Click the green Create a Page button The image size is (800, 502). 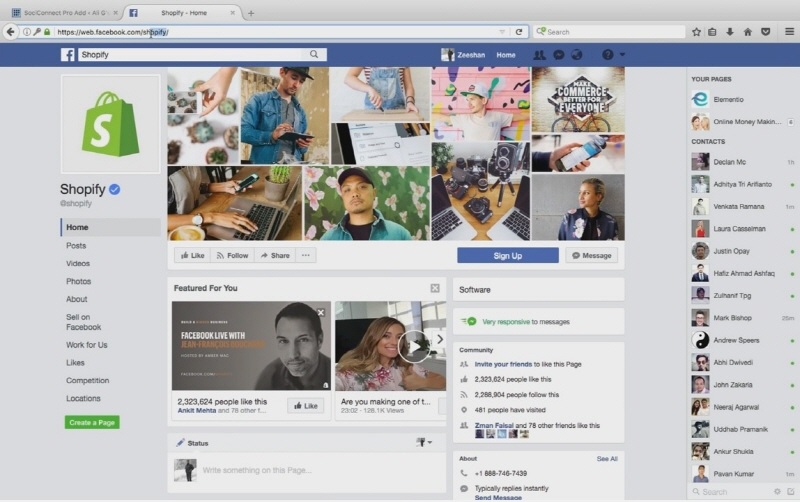click(92, 422)
